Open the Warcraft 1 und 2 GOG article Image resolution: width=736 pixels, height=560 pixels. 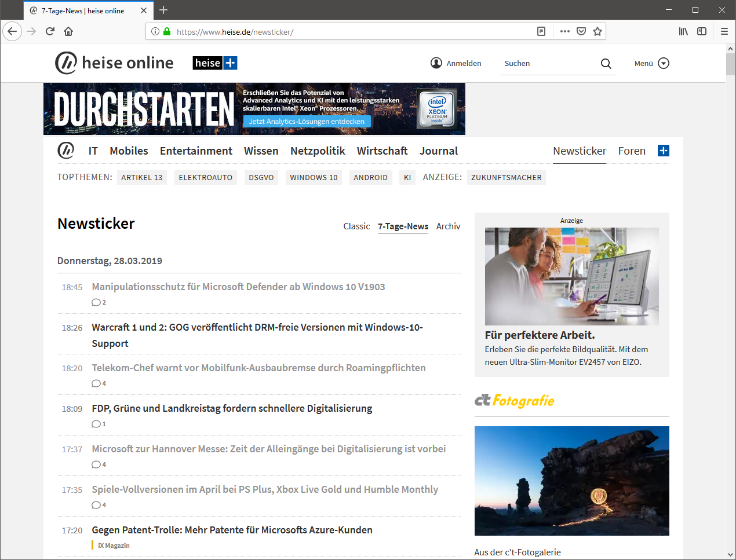[x=257, y=335]
